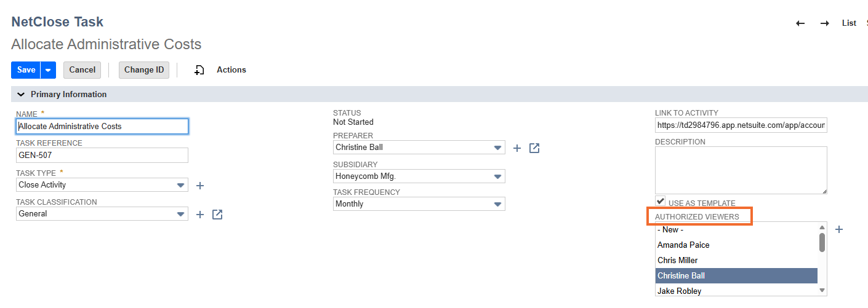Image resolution: width=868 pixels, height=308 pixels.
Task: Open the Actions menu
Action: point(231,70)
